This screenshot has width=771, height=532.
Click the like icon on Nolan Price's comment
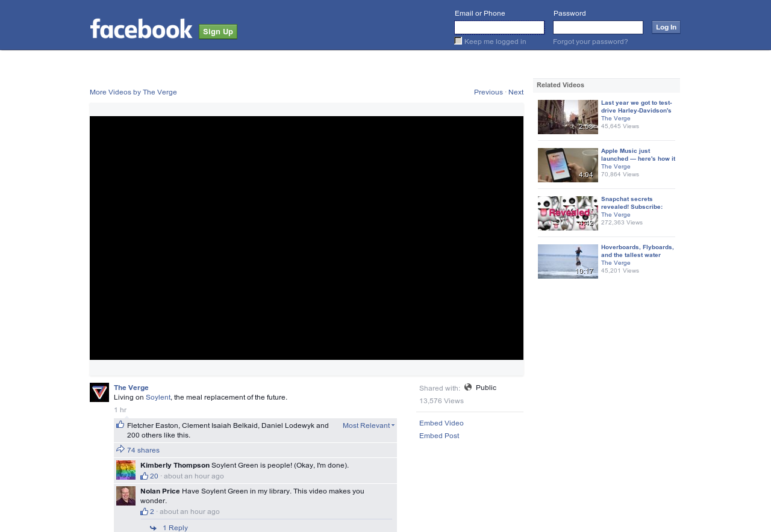145,512
